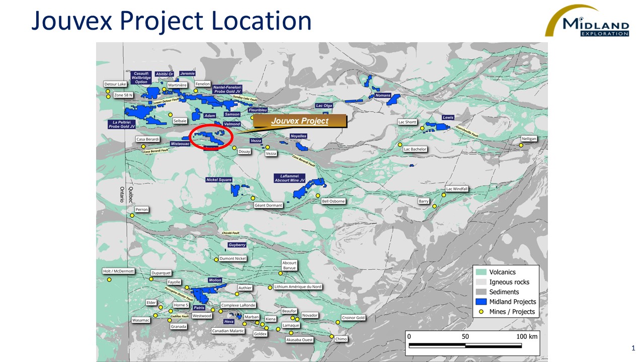Select the "Guyberry" project label
Screen dimensions: 644x362
[x=237, y=245]
